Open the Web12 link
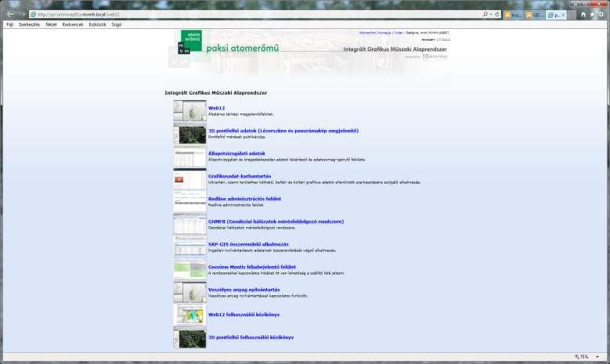 (x=216, y=108)
